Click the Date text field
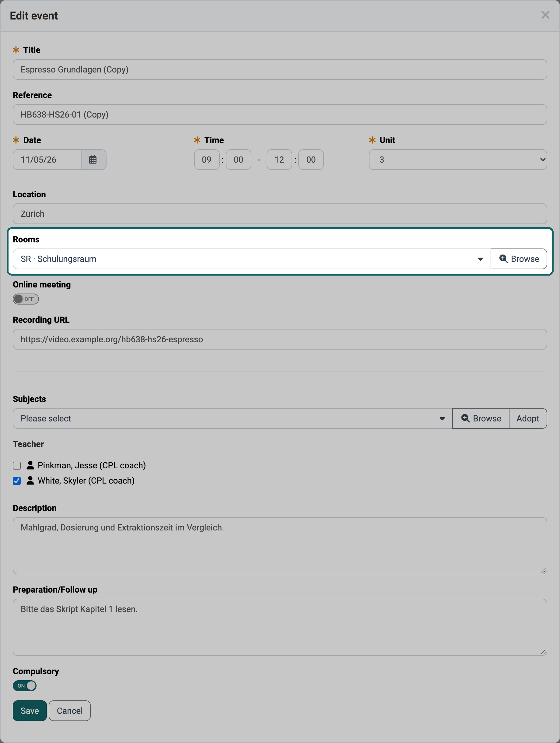Image resolution: width=560 pixels, height=743 pixels. click(47, 160)
